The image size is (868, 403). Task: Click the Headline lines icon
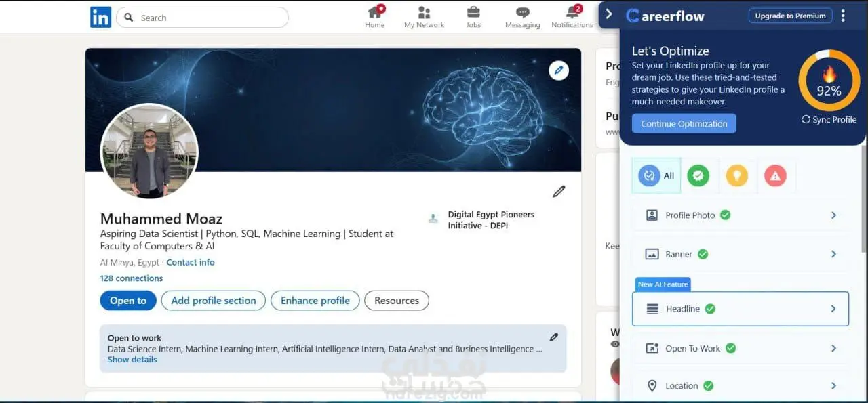click(x=652, y=309)
